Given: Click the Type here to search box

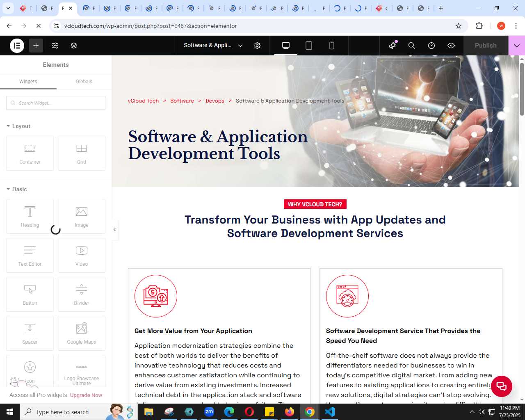Looking at the screenshot, I should (79, 412).
